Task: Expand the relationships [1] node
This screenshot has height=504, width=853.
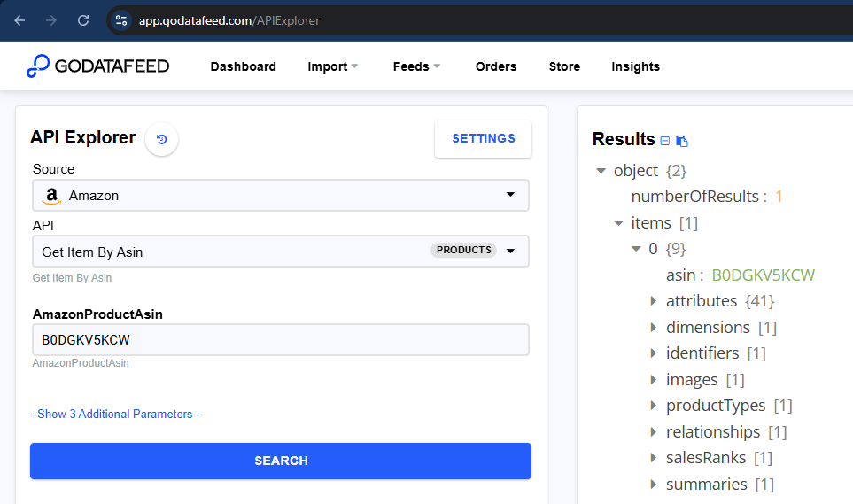Action: pos(654,431)
